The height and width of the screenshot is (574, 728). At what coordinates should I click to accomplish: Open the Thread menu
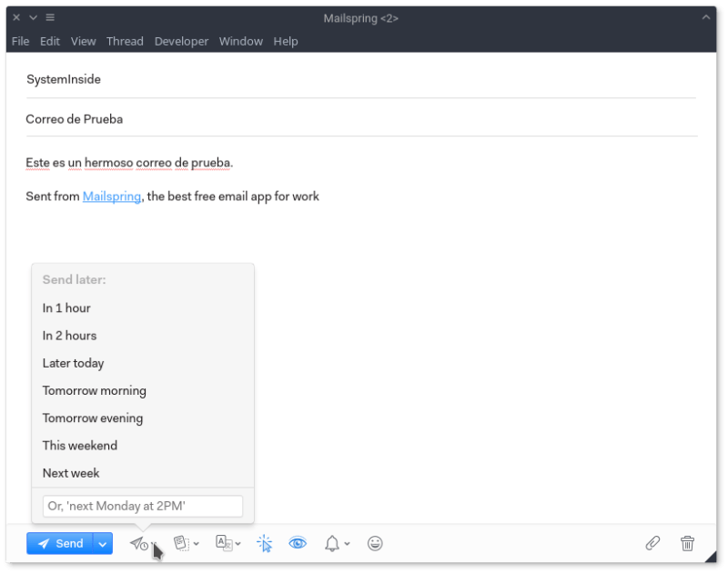pyautogui.click(x=125, y=41)
